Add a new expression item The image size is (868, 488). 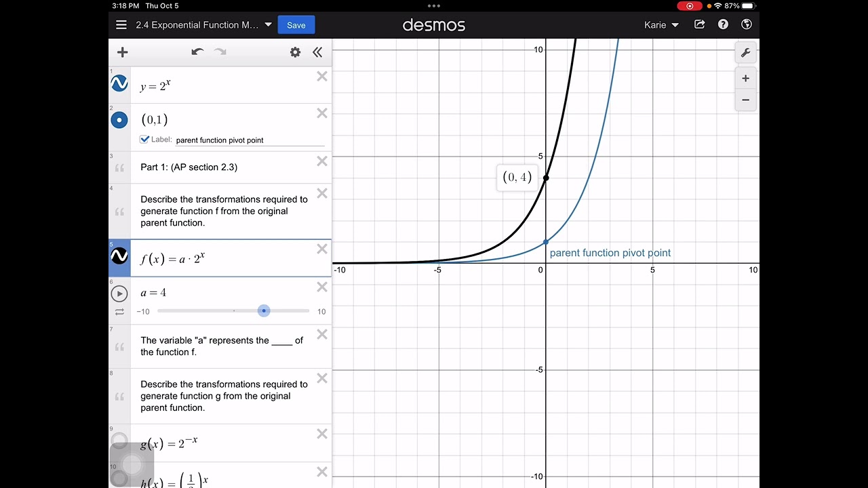coord(123,52)
